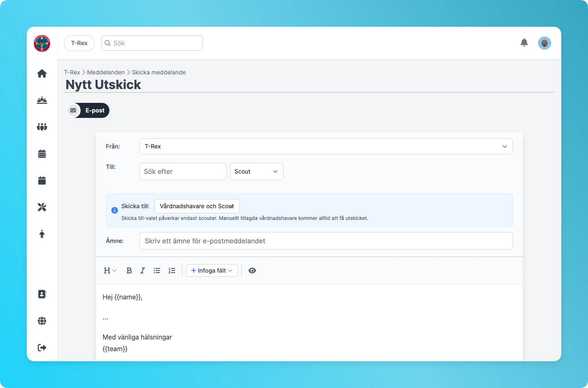Click the Sök efter recipient field
This screenshot has width=588, height=388.
183,171
